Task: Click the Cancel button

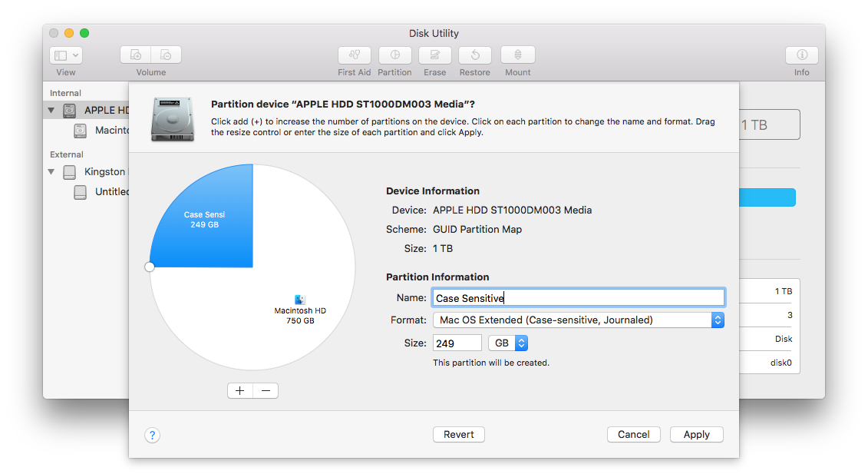Action: click(x=634, y=435)
